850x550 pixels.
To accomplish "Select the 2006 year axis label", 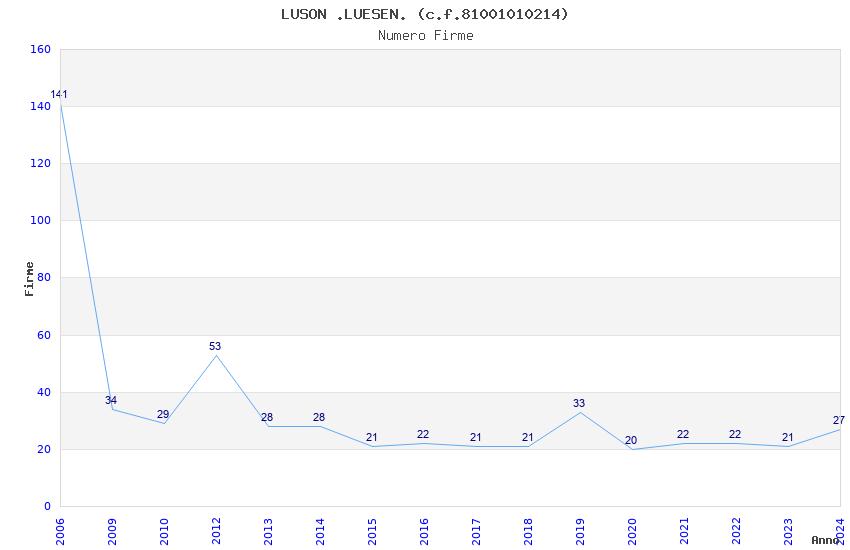I will click(x=60, y=531).
